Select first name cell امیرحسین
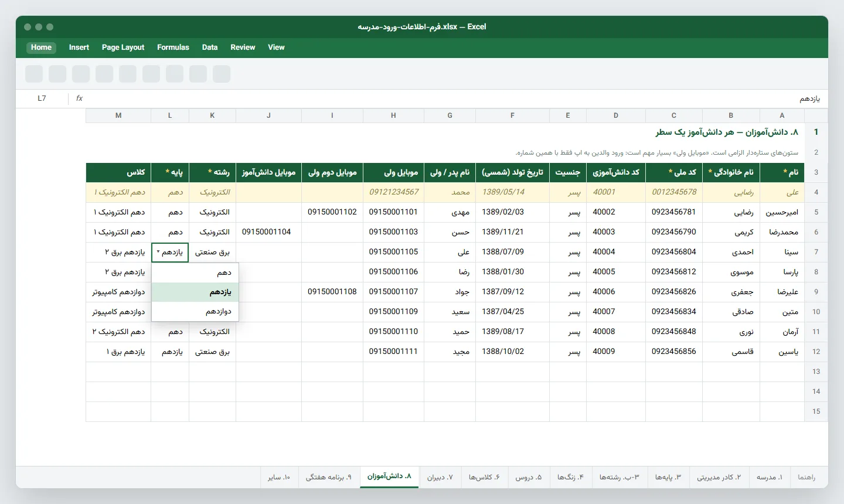Image resolution: width=844 pixels, height=504 pixels. (782, 212)
